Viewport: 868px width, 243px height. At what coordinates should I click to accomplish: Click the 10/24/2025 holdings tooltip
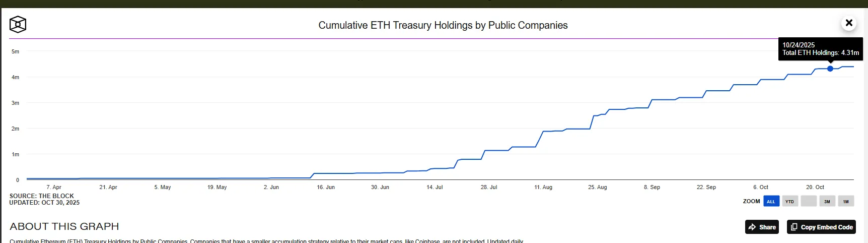point(820,49)
